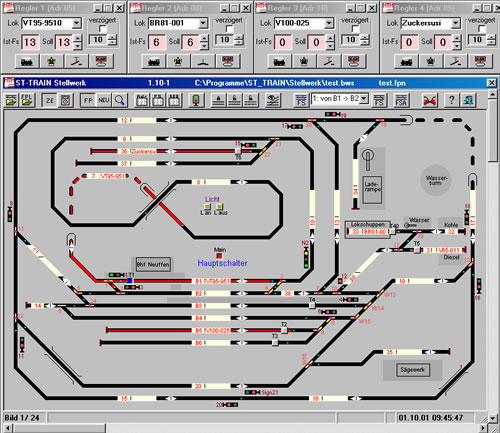Click the signal light toolbar icon
500x433 pixels.
(196, 100)
